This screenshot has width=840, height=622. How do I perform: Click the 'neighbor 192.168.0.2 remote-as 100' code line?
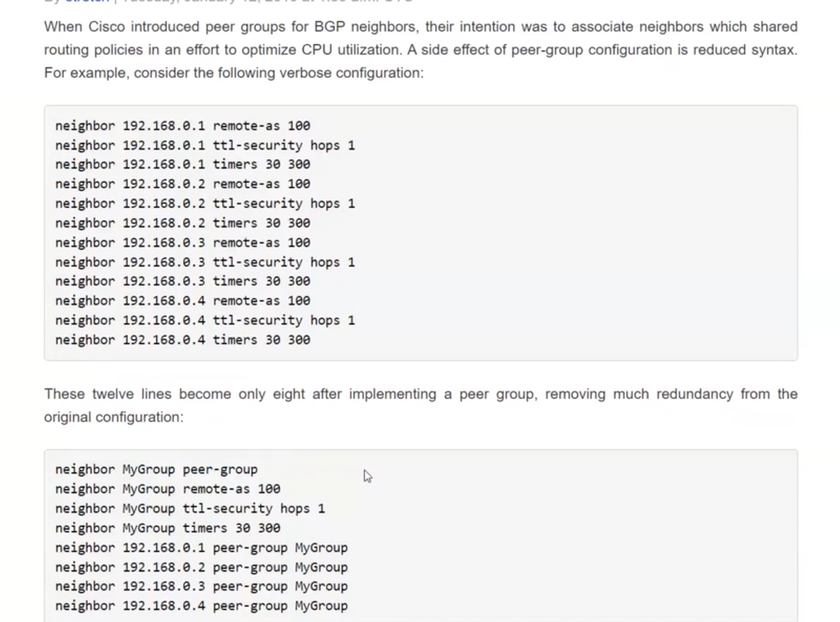182,184
